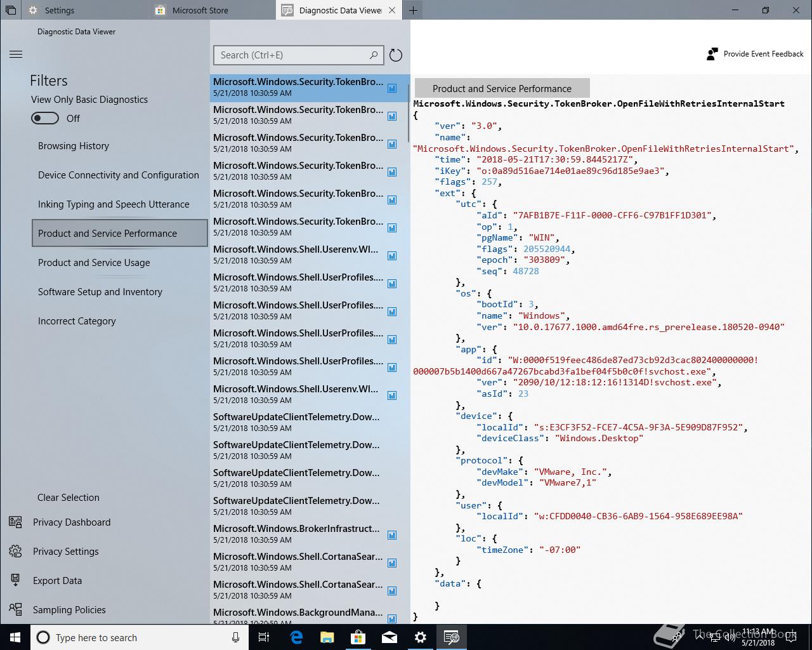Click the Sampling Policies icon

tap(15, 609)
